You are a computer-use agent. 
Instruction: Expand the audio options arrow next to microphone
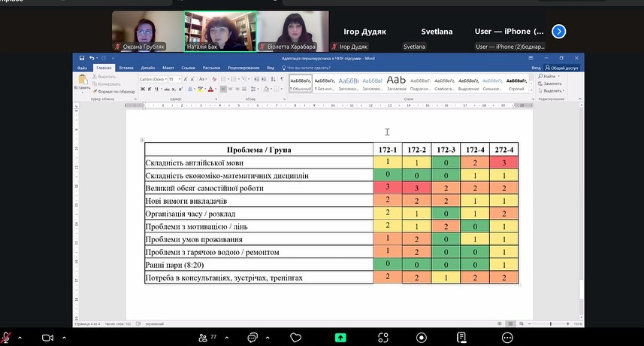[20, 337]
